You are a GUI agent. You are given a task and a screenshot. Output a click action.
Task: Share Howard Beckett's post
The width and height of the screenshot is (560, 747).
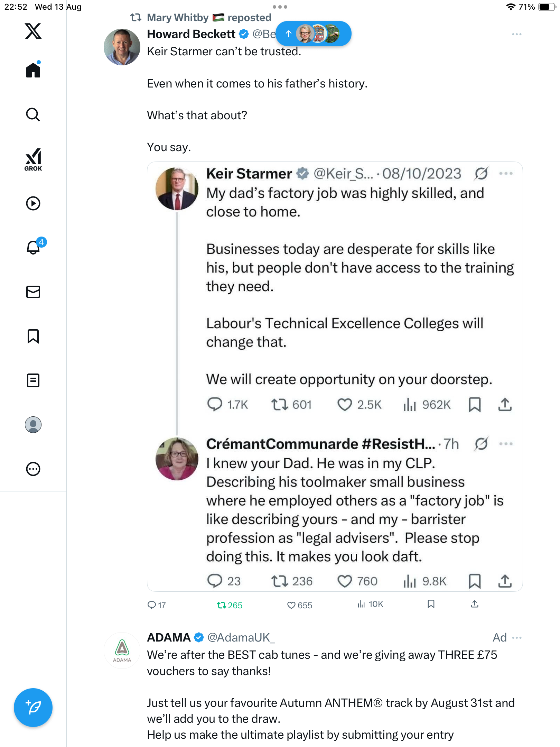click(x=475, y=604)
